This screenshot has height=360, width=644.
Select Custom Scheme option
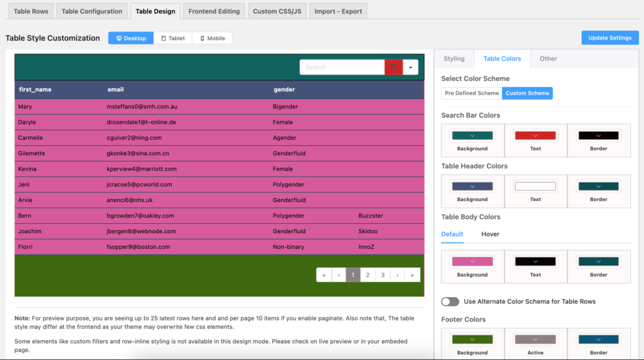[x=527, y=93]
